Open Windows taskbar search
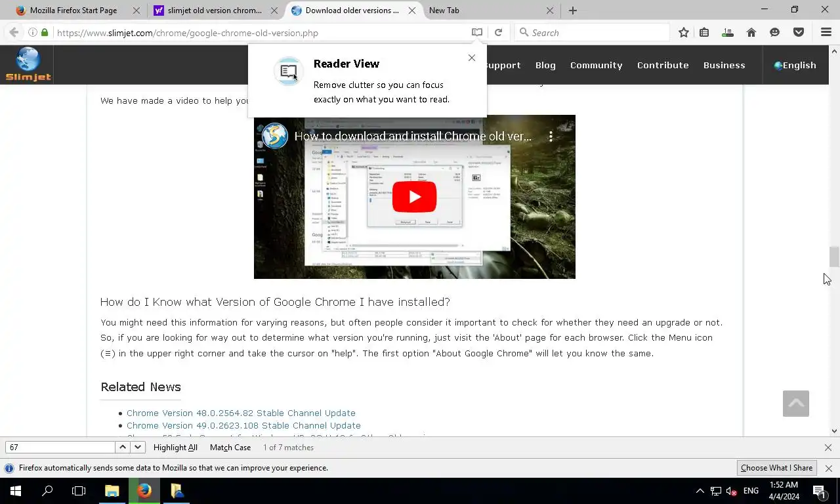The width and height of the screenshot is (840, 504). point(47,491)
